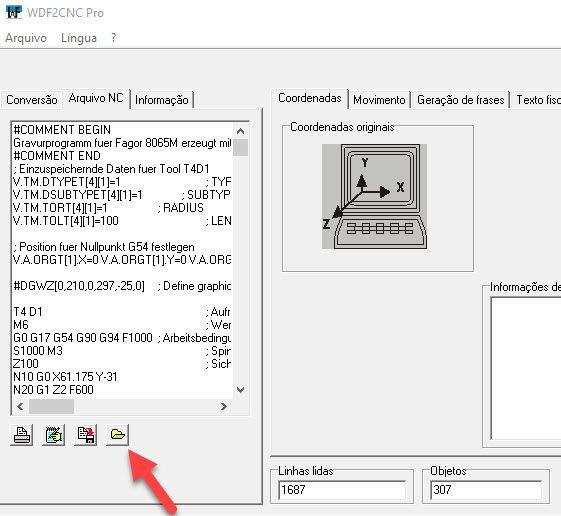This screenshot has width=561, height=516.
Task: Open the Geração de frases tab
Action: coord(460,99)
